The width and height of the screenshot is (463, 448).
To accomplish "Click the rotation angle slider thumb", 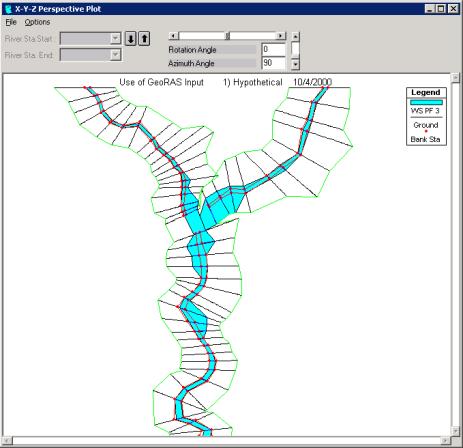I will tap(228, 36).
